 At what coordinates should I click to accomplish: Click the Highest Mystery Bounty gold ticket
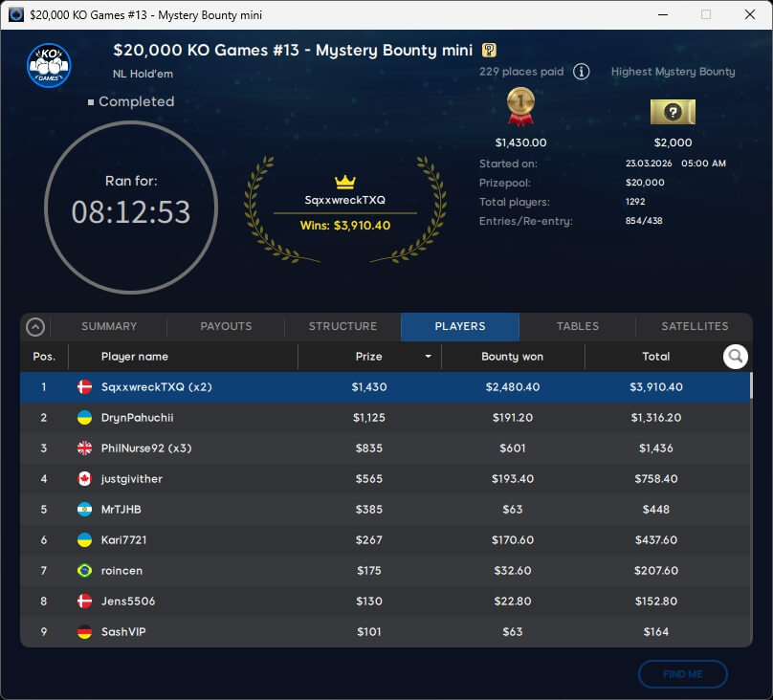click(x=673, y=112)
